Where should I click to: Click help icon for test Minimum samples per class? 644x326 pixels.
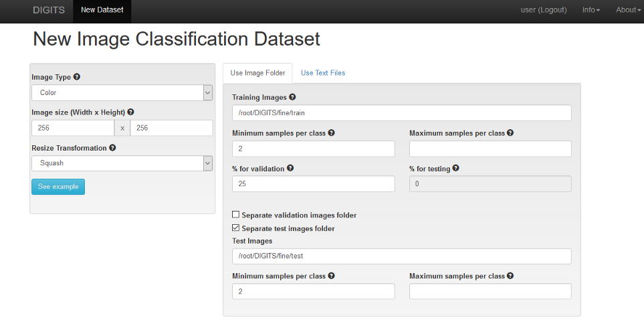pos(332,276)
